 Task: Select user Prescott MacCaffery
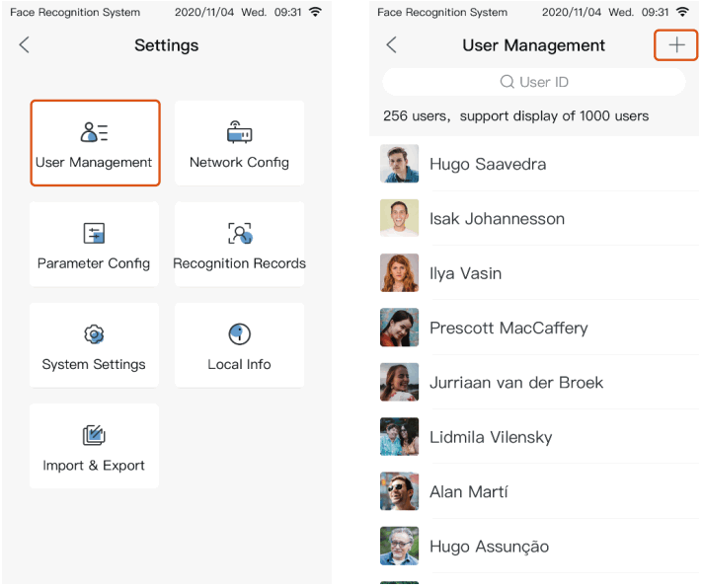(508, 328)
